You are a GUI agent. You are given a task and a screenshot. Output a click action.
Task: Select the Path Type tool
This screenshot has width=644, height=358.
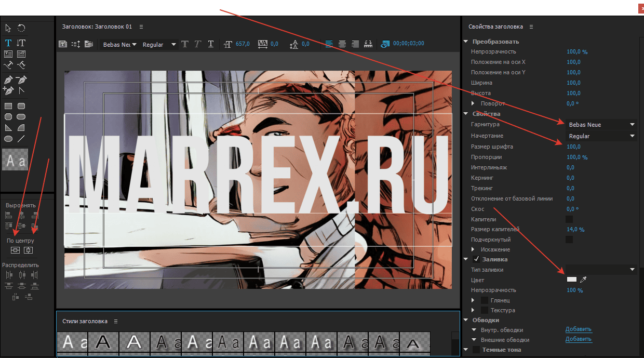pyautogui.click(x=8, y=65)
